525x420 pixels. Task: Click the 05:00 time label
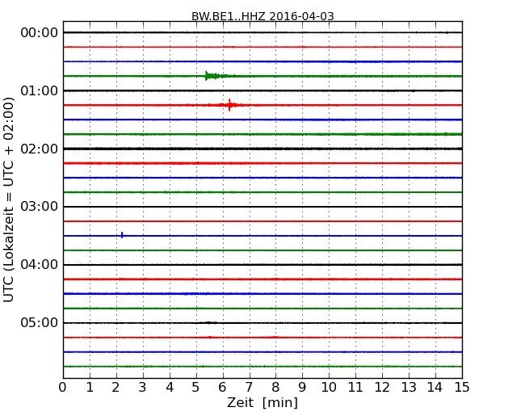[x=40, y=322]
